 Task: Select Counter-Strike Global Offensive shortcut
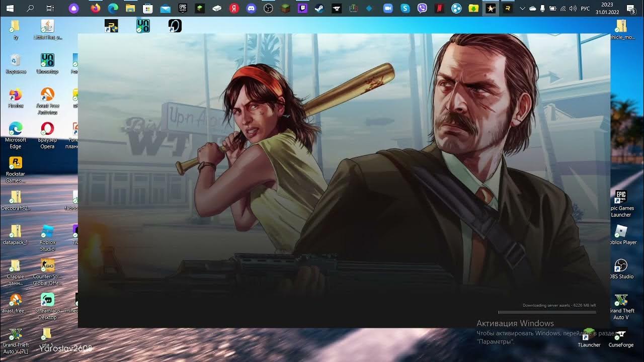pos(47,272)
